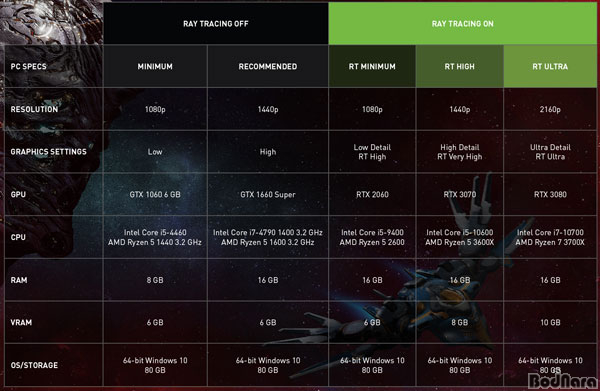Screen dimensions: 600x391
Task: Click the PC SPECS label
Action: 28,66
